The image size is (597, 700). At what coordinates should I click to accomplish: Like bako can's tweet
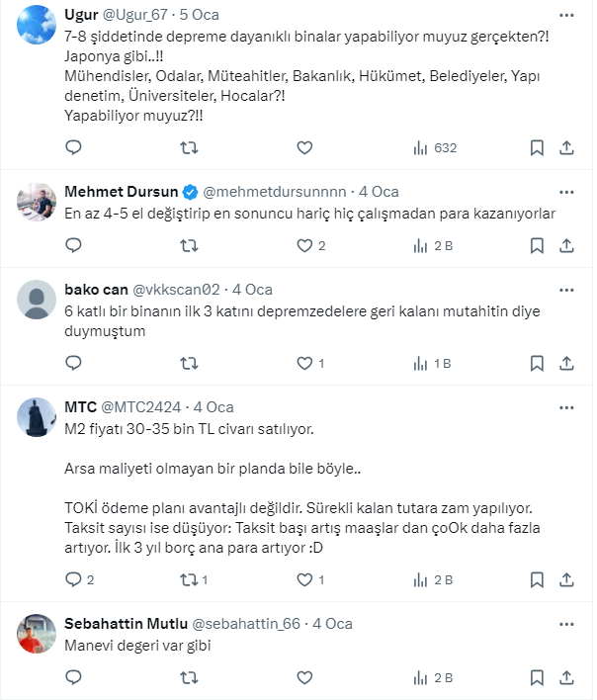point(305,364)
